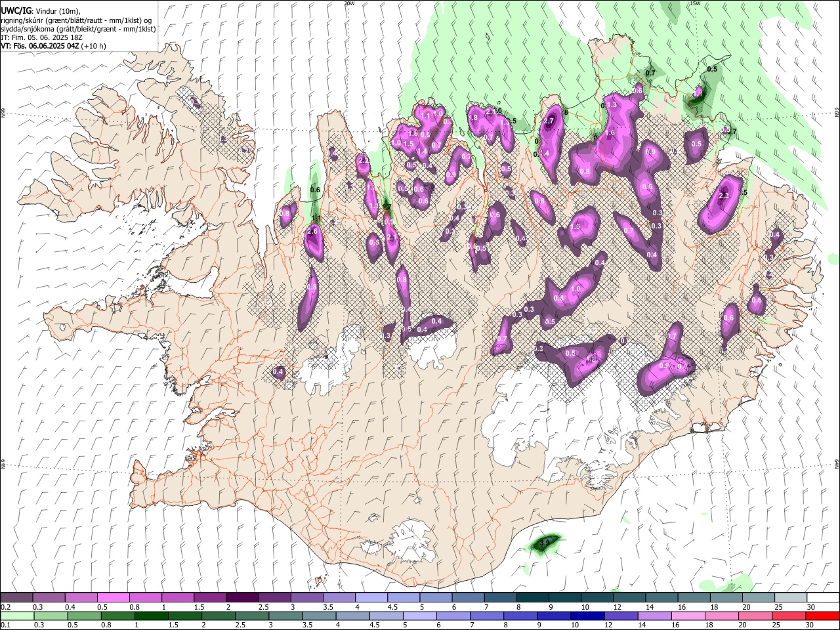This screenshot has width=840, height=630.
Task: Pick the darkest purple top-row swatch between 2 and 2.5
Action: [x=242, y=598]
